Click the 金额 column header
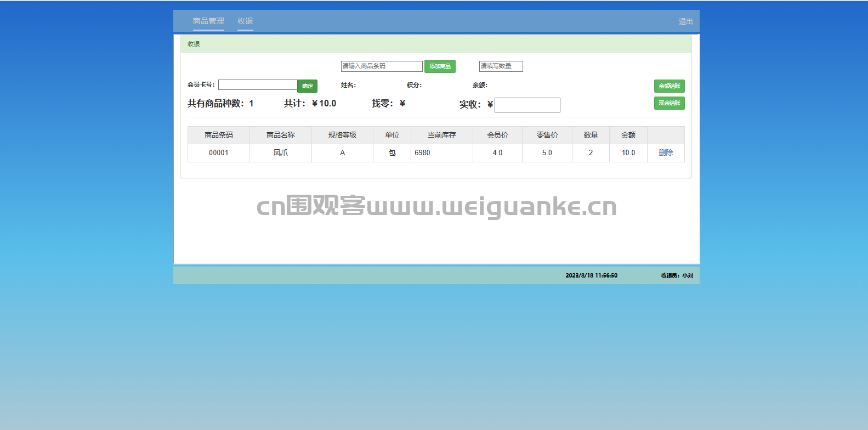This screenshot has width=868, height=430. (628, 135)
